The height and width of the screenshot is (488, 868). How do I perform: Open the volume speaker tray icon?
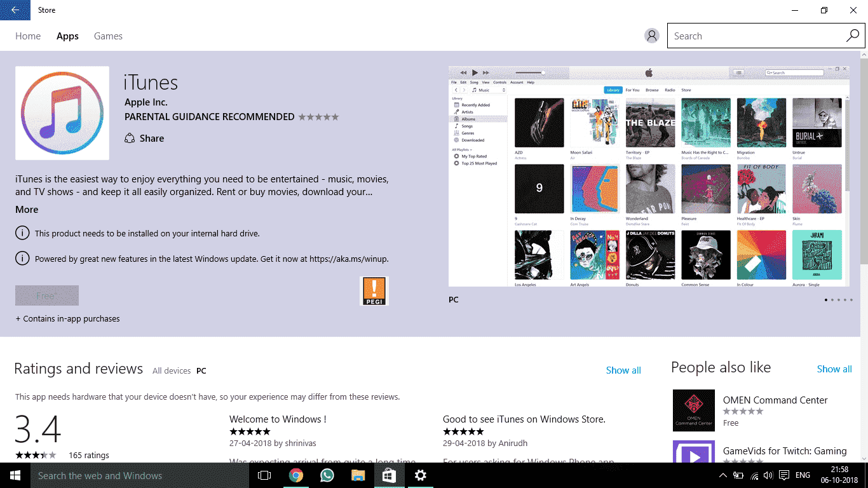pyautogui.click(x=768, y=475)
